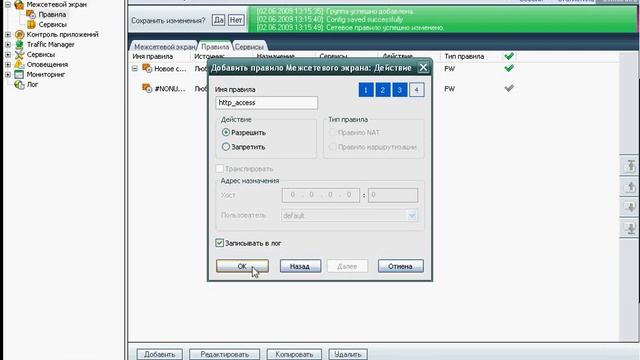Click the rule icon of Новое с... row
Viewport: 640px width, 360px height.
[x=147, y=69]
